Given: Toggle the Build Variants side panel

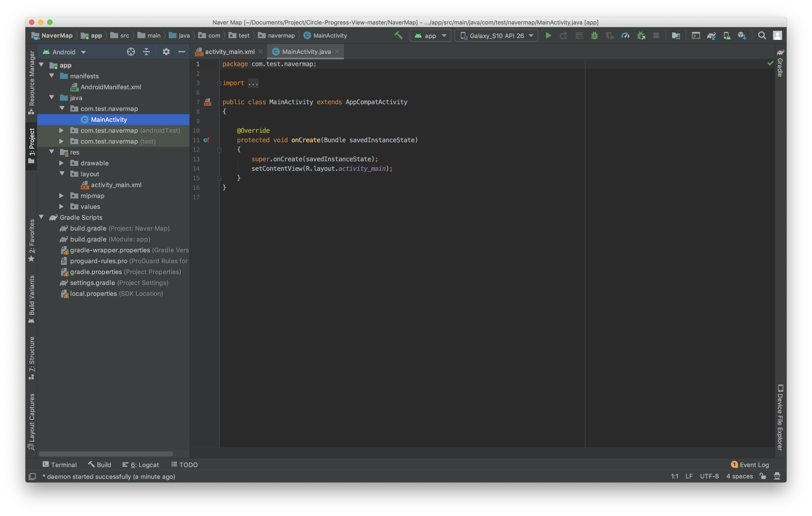Looking at the screenshot, I should [31, 299].
